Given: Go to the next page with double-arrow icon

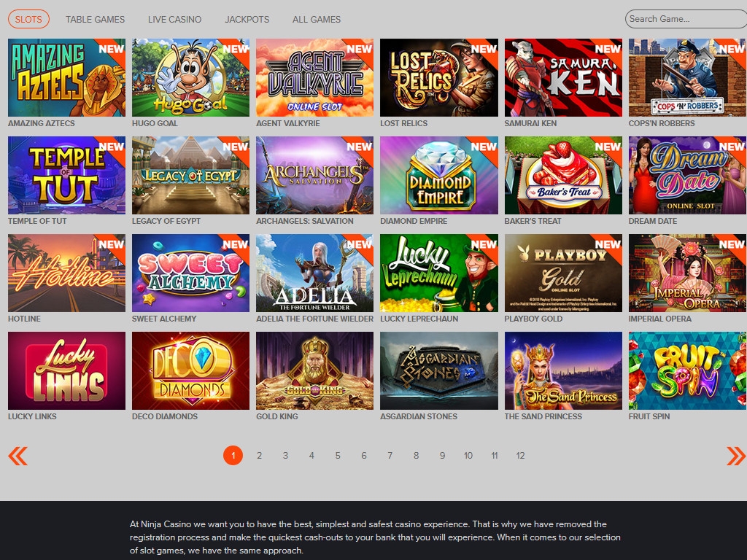Looking at the screenshot, I should click(736, 456).
